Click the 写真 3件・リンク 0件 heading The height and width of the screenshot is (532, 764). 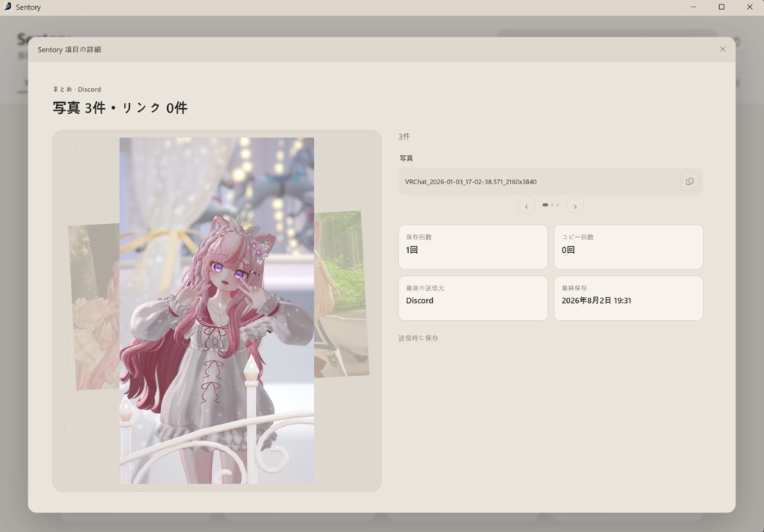coord(120,107)
